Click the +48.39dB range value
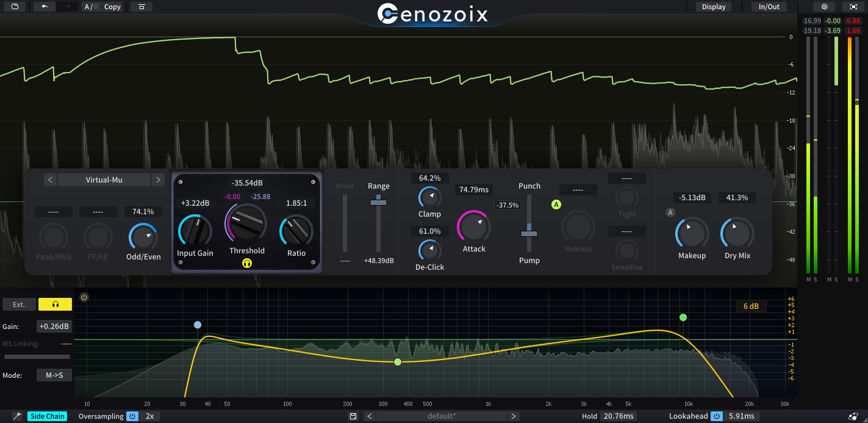Image resolution: width=868 pixels, height=423 pixels. point(379,261)
